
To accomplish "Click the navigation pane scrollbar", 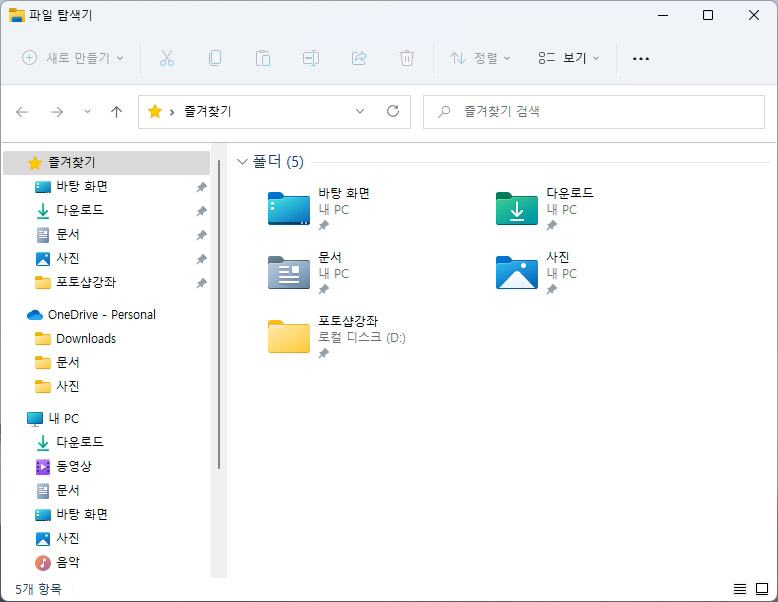I will click(219, 314).
